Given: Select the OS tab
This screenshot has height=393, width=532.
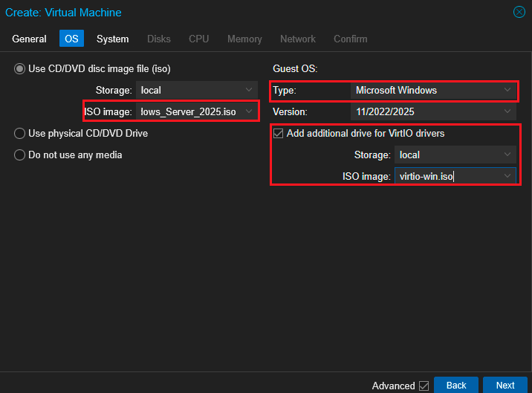Looking at the screenshot, I should (x=71, y=39).
